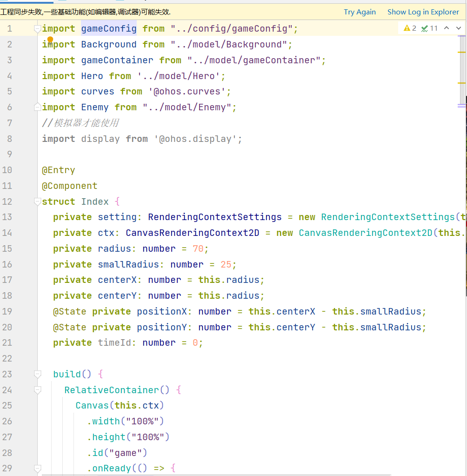467x476 pixels.
Task: Click Hero identifier on line 4
Action: (x=92, y=76)
